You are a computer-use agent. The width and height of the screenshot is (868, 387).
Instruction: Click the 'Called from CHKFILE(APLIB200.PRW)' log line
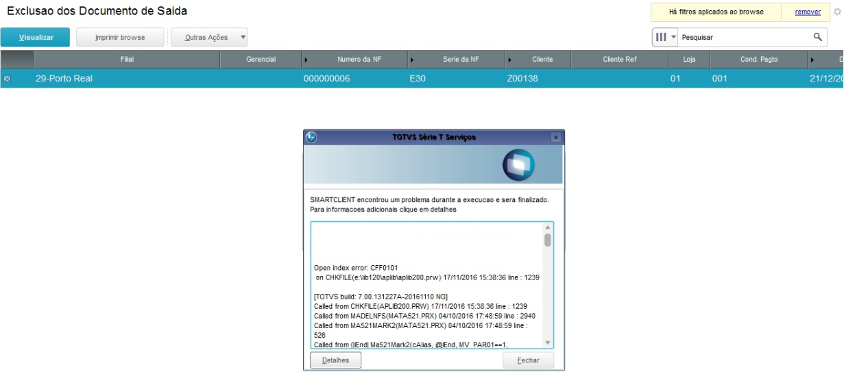420,305
